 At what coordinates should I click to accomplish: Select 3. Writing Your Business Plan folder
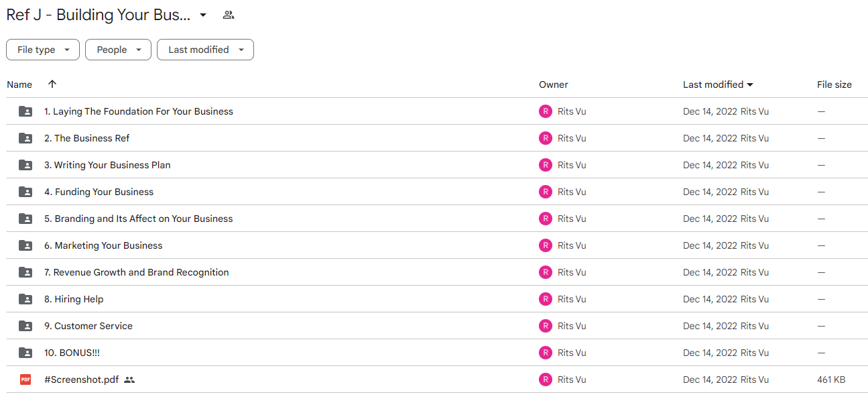434,165
